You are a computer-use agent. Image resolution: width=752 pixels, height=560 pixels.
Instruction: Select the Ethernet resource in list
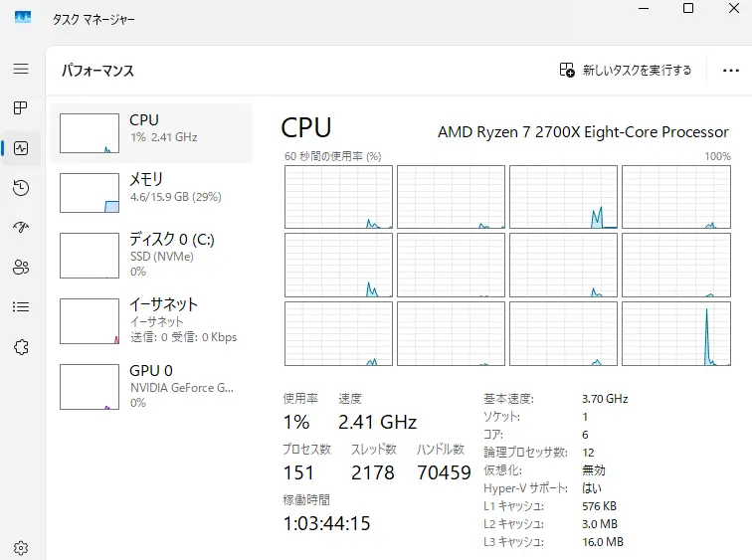[x=151, y=320]
